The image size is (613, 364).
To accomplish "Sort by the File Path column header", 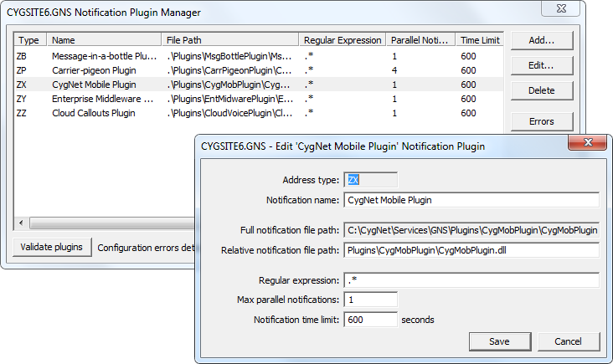I will [230, 40].
